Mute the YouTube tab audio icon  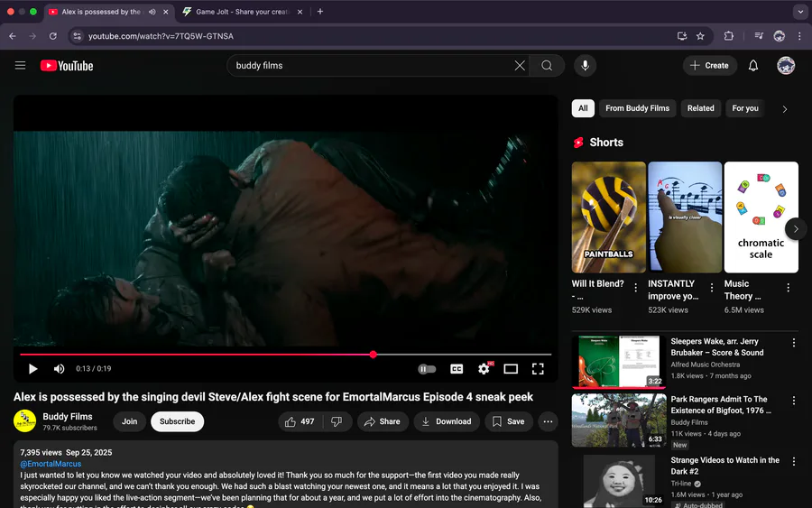(x=152, y=12)
